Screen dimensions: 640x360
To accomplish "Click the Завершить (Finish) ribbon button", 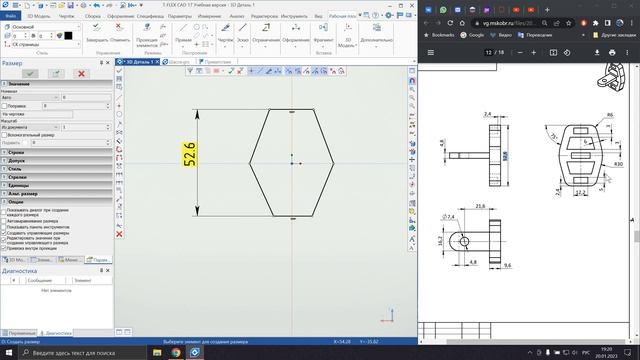I will [97, 33].
